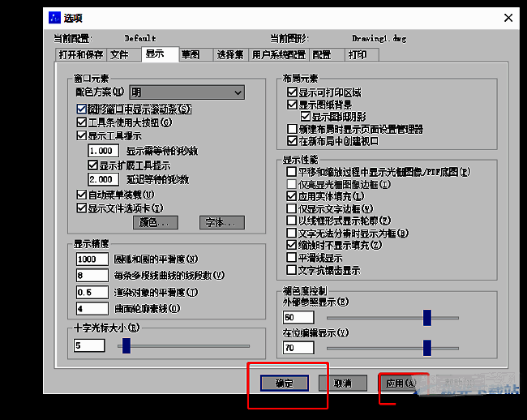
Task: Click the AutoCAD icon in the title bar
Action: point(54,17)
